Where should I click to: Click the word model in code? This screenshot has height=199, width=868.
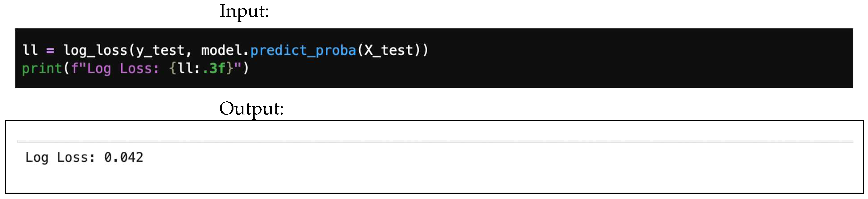pyautogui.click(x=221, y=50)
